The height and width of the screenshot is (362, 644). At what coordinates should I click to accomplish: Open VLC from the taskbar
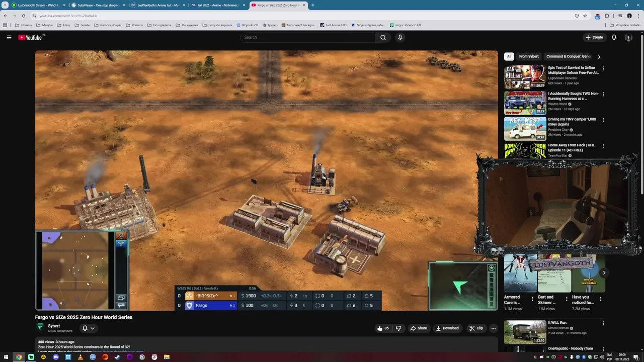coord(80,357)
